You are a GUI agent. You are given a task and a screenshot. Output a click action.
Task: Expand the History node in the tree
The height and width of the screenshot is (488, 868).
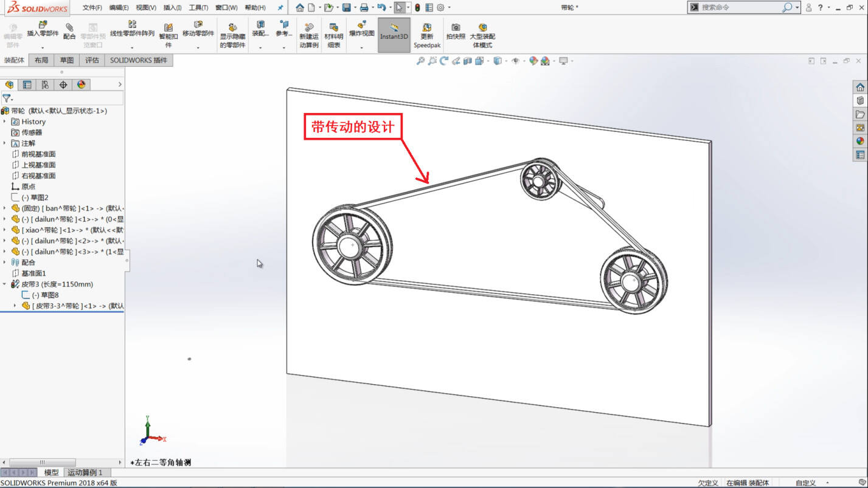(5, 122)
